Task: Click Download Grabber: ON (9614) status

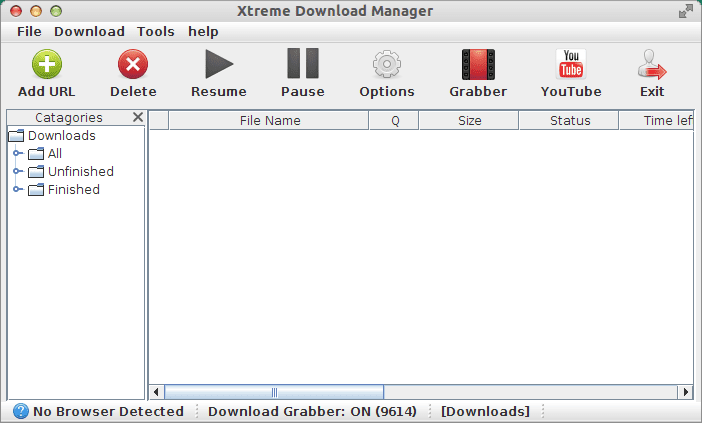Action: pyautogui.click(x=312, y=411)
